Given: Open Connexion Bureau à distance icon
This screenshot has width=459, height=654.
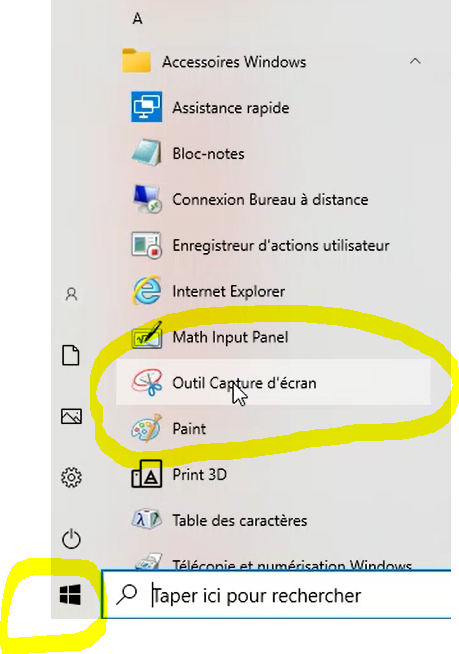Looking at the screenshot, I should [x=146, y=199].
